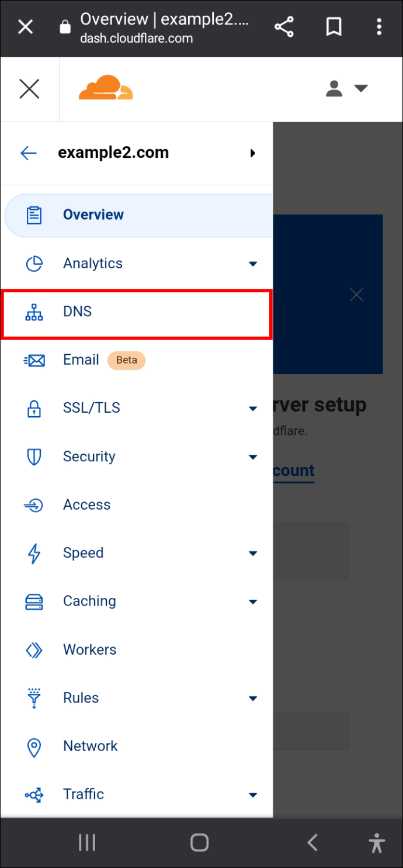Select the Traffic label
The width and height of the screenshot is (403, 868).
tap(84, 794)
